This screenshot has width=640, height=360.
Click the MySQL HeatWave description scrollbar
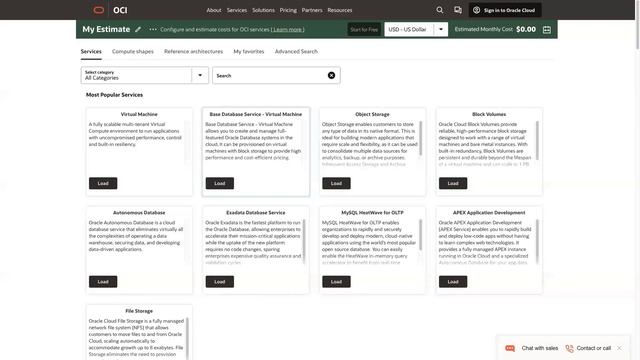(420, 235)
